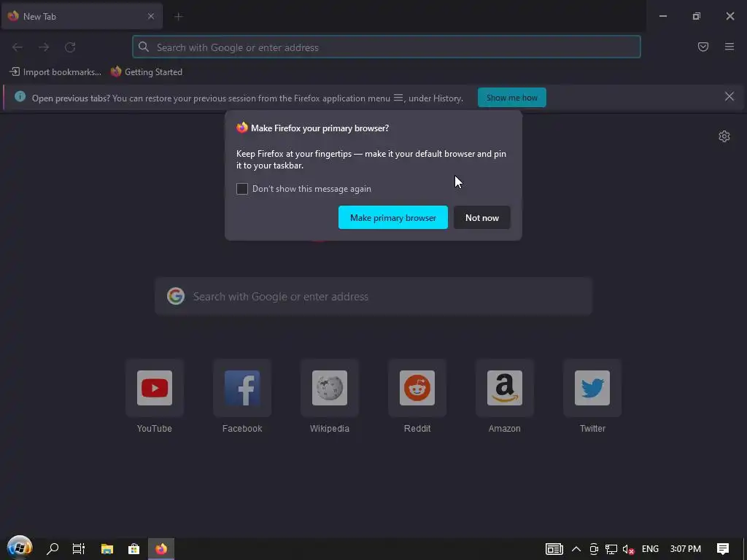
Task: Click Show me how button
Action: (x=511, y=98)
